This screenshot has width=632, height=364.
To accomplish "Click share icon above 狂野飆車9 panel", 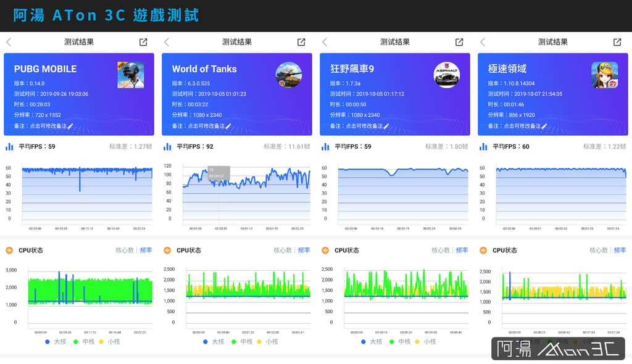I will 459,42.
